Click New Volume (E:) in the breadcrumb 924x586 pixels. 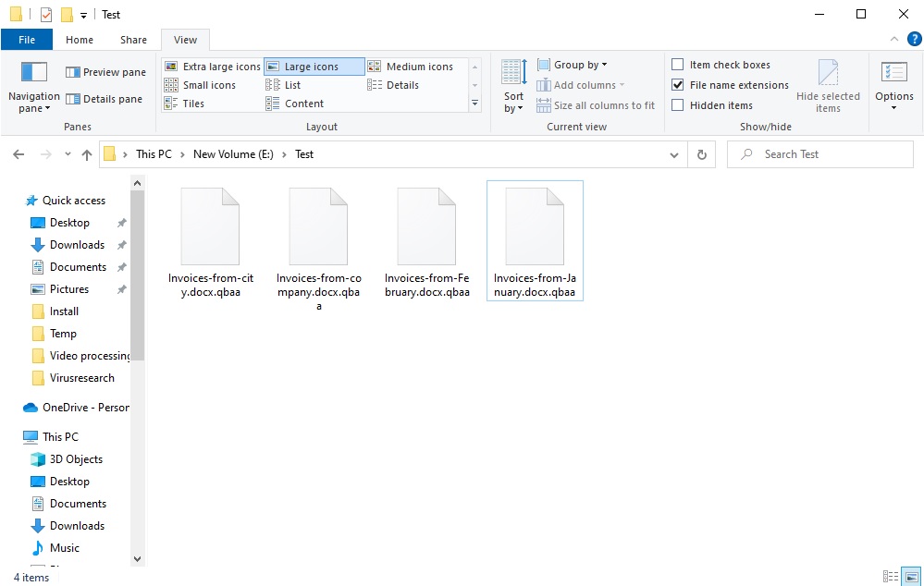233,154
